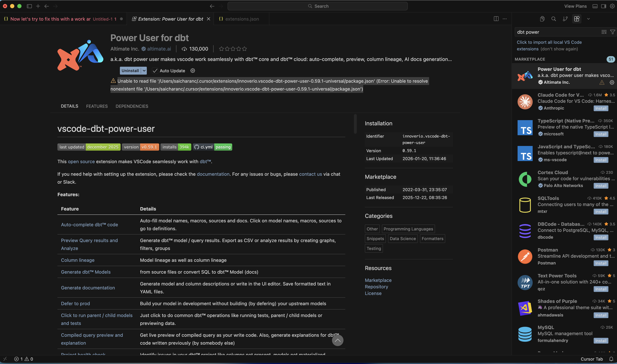Toggle the secondary side bar layout button
This screenshot has height=364, width=617.
(604, 6)
